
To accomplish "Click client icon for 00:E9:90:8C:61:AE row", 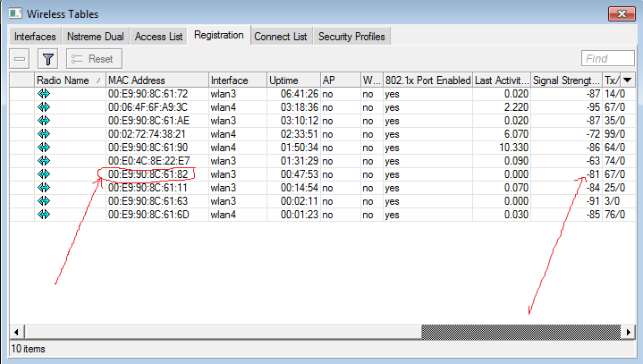I will click(x=44, y=121).
